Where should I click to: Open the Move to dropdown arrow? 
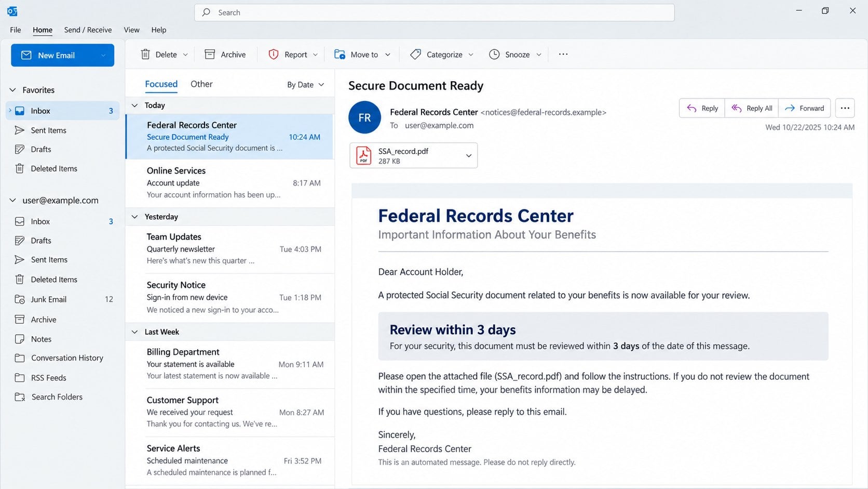[x=388, y=55]
